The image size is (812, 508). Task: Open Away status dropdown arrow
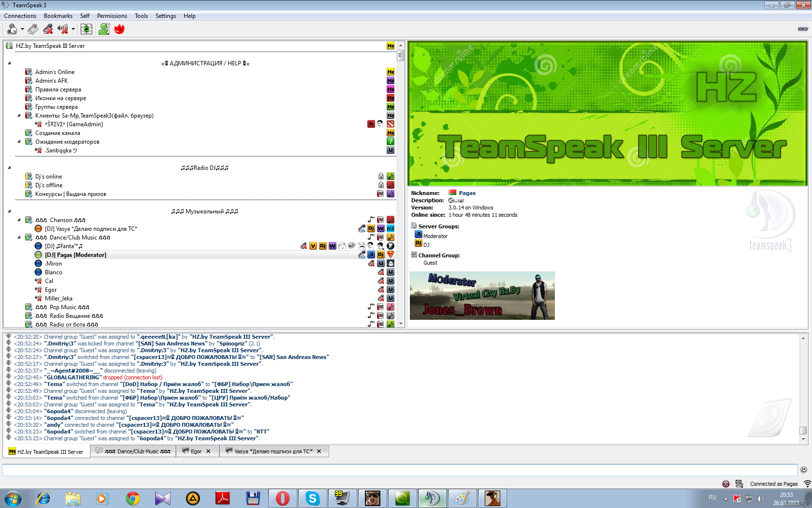(x=22, y=29)
